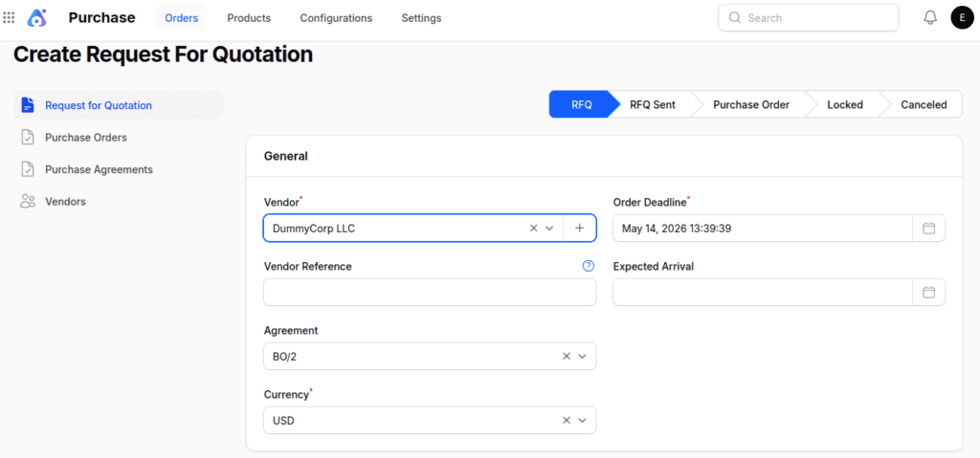Open the apps grid launcher icon
The width and height of the screenshot is (980, 458).
[9, 17]
